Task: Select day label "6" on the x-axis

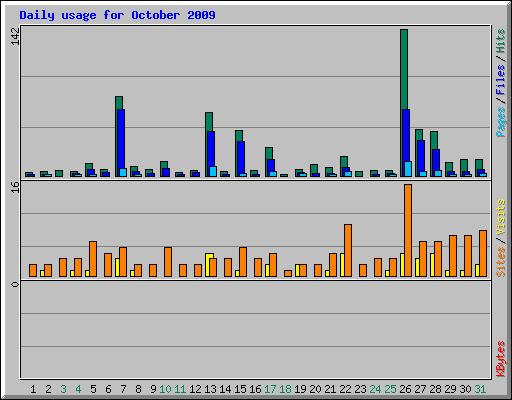Action: [x=108, y=389]
